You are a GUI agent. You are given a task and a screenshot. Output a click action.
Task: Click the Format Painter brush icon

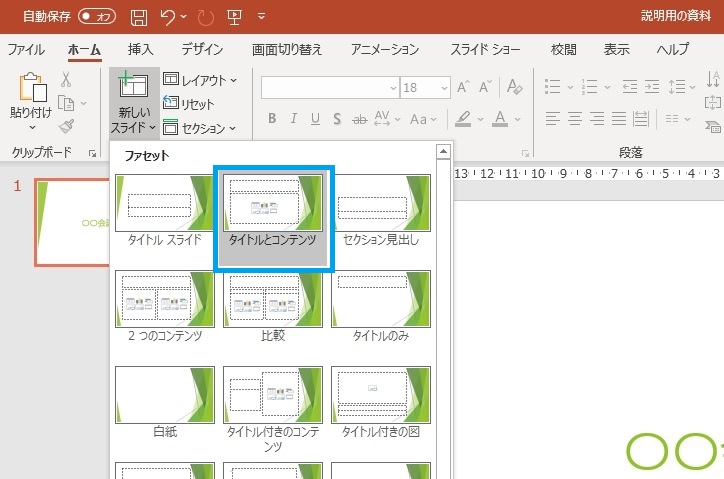click(66, 126)
